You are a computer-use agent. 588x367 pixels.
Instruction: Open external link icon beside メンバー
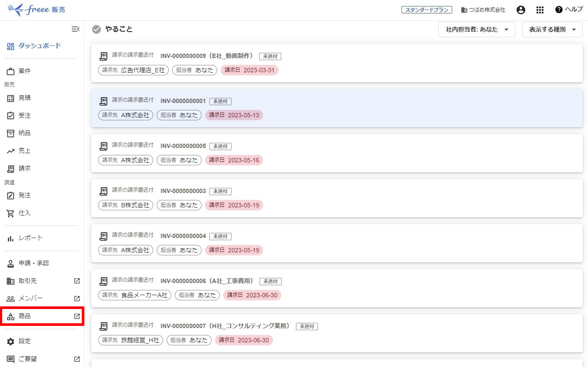coord(77,299)
